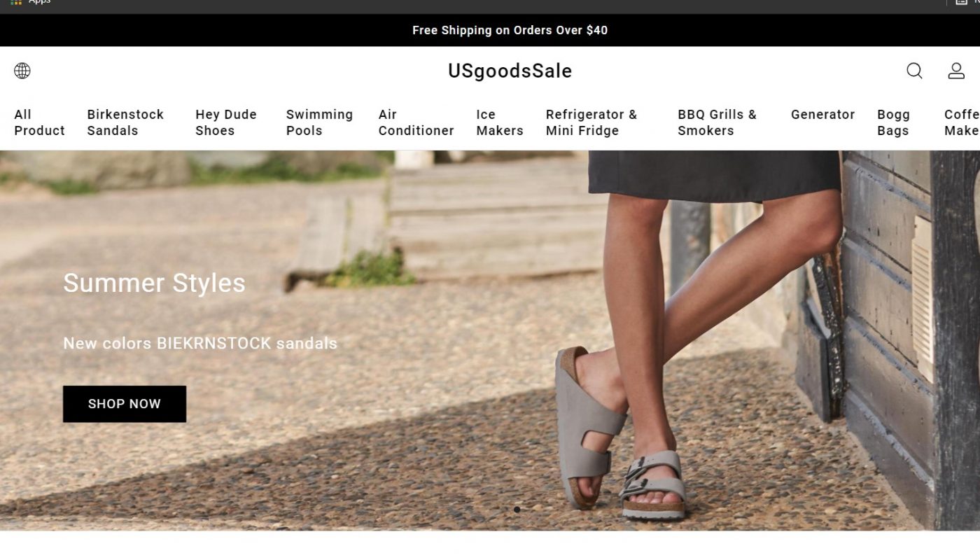Select the carousel slide indicator dot

click(517, 510)
